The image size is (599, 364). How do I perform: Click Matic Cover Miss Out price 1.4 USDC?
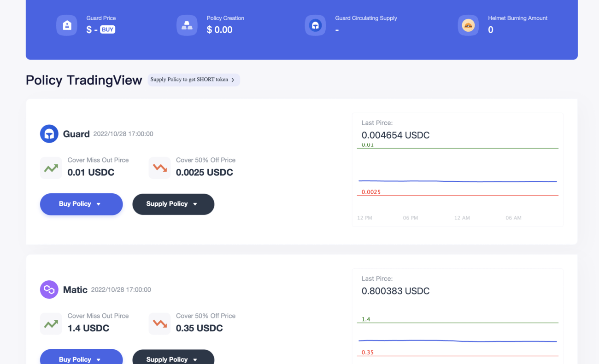pyautogui.click(x=88, y=329)
